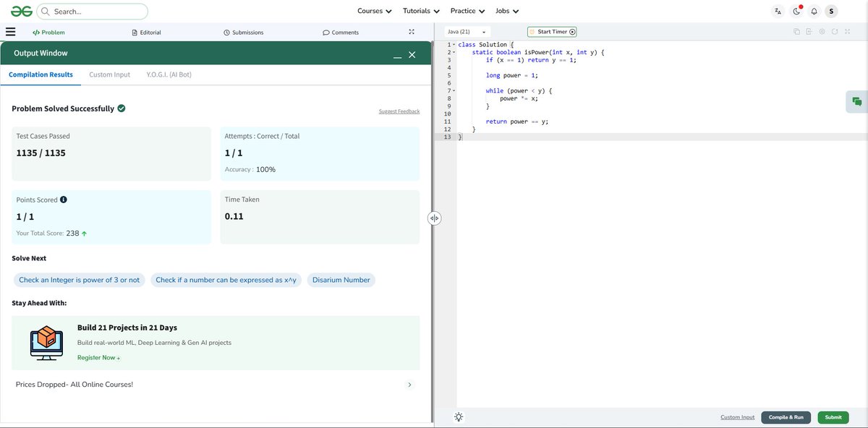Click line number 5 in the gutter

449,75
